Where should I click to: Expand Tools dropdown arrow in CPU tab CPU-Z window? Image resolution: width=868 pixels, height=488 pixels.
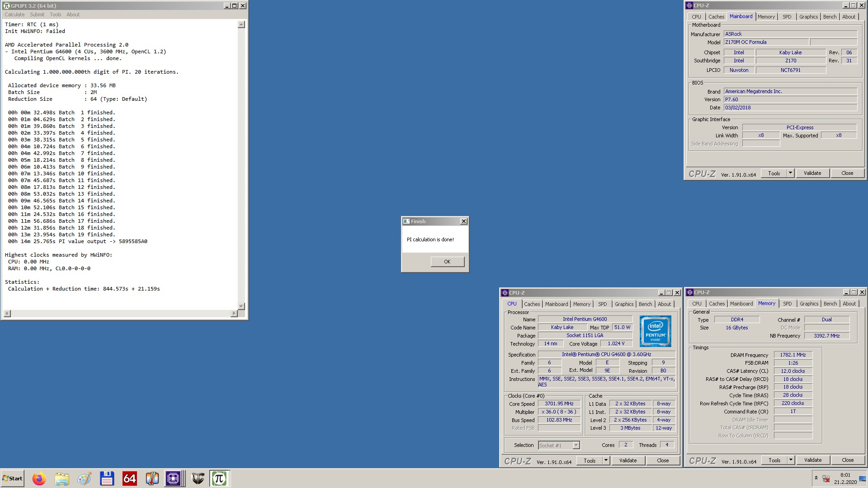(606, 460)
